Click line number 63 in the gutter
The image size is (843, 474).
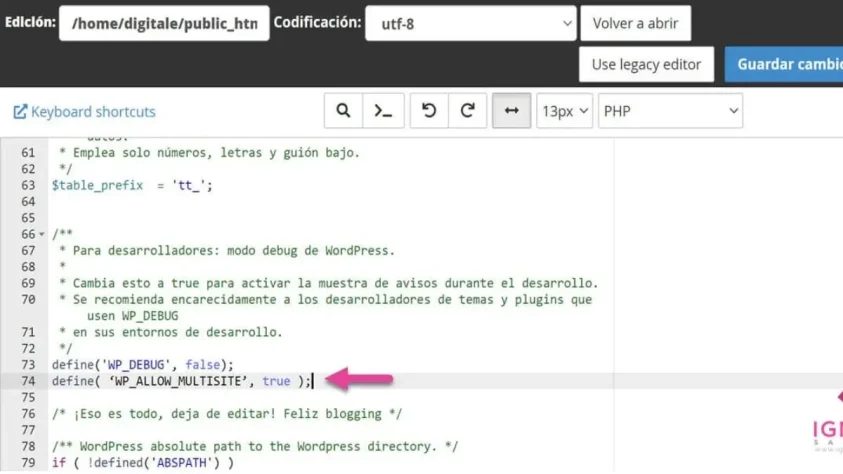click(x=28, y=185)
